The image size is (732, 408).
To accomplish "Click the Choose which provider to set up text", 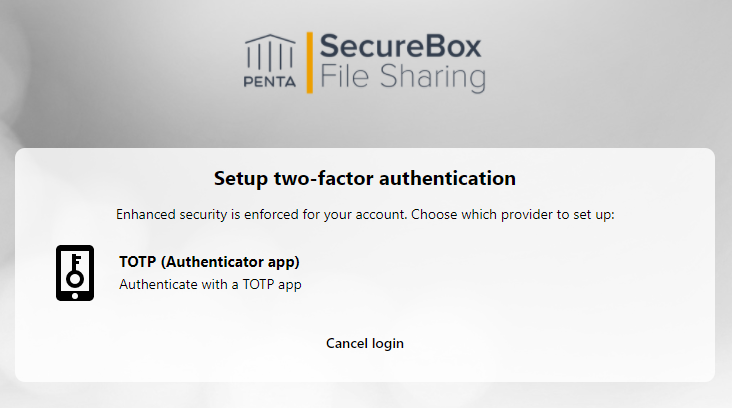I will [513, 214].
